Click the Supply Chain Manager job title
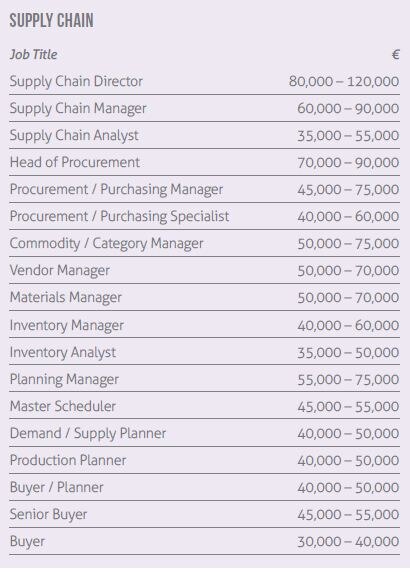The width and height of the screenshot is (410, 572). coord(78,108)
